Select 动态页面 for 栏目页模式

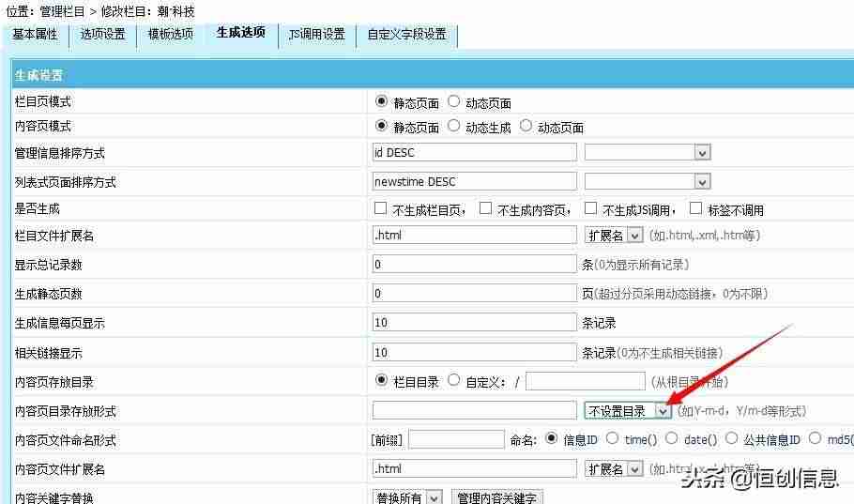[453, 101]
